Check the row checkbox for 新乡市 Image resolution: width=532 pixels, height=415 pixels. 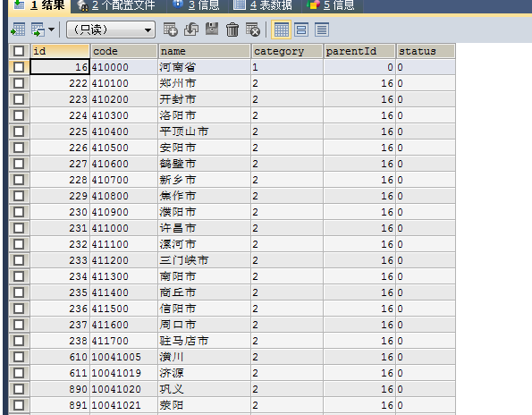pyautogui.click(x=19, y=180)
